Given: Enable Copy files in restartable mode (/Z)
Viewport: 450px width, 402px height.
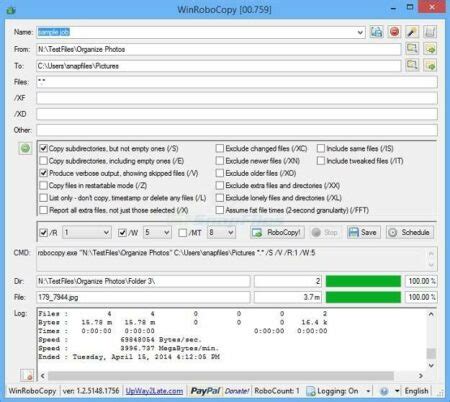Looking at the screenshot, I should pos(44,185).
